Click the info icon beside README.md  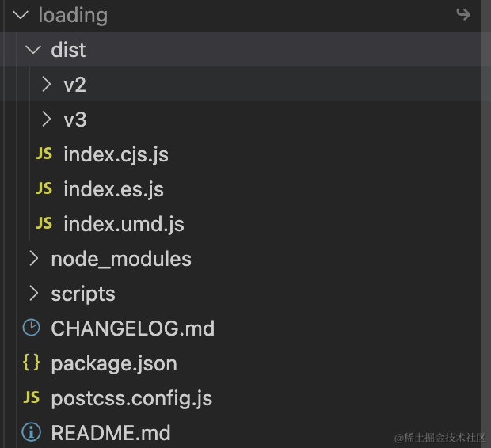click(32, 432)
